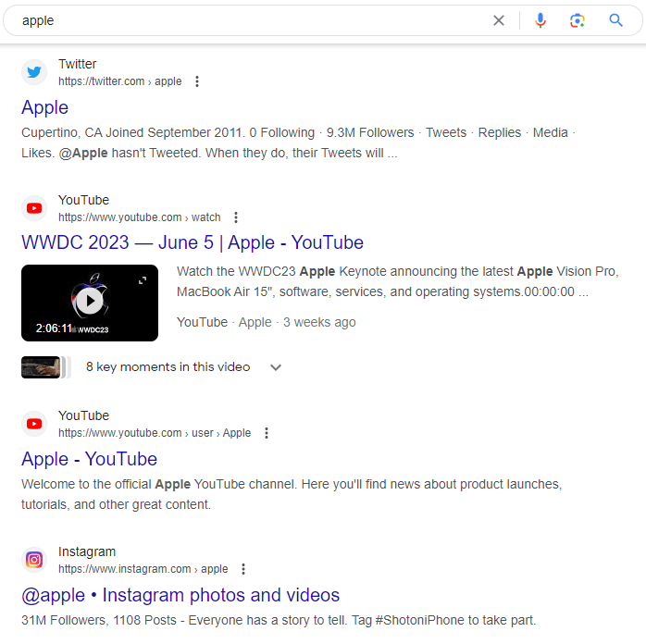Screen dimensions: 646x644
Task: Click the "YouTube · Apple · 3 weeks ago" text
Action: [x=267, y=322]
